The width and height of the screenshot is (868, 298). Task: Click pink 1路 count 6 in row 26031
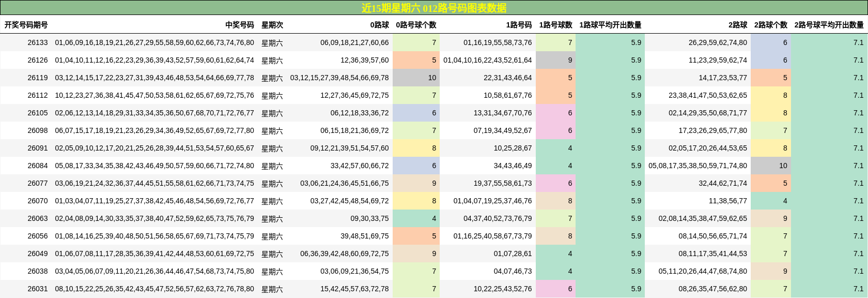[555, 289]
